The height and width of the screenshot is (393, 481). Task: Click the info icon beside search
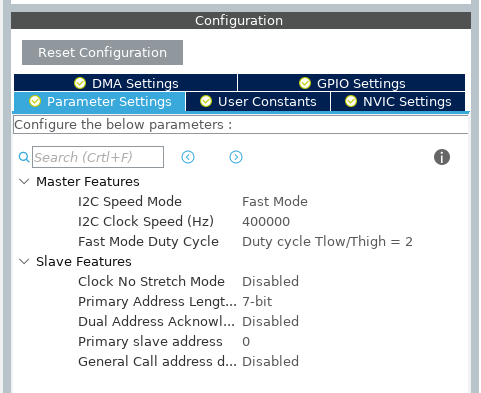pyautogui.click(x=442, y=157)
